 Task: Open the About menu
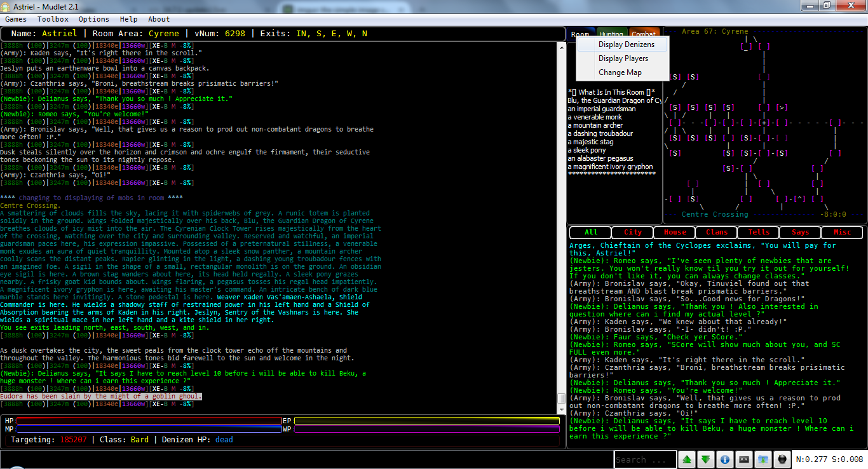click(x=159, y=19)
